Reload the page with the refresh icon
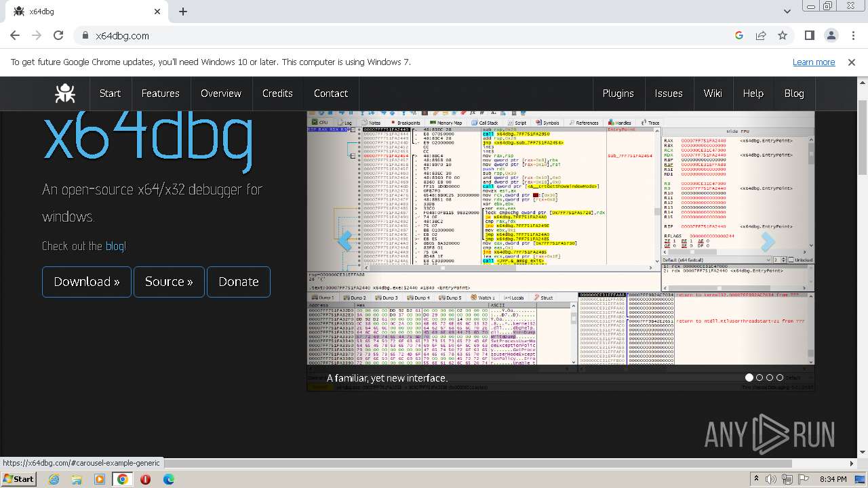This screenshot has height=488, width=868. (58, 35)
